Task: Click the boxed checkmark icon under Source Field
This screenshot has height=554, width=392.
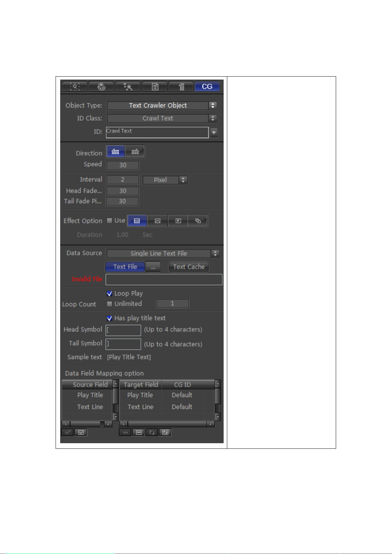Action: coord(81,432)
